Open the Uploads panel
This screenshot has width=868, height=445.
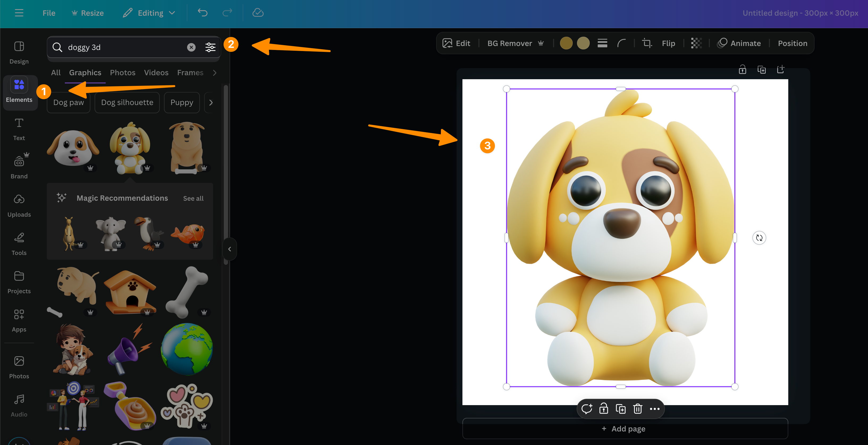click(19, 206)
